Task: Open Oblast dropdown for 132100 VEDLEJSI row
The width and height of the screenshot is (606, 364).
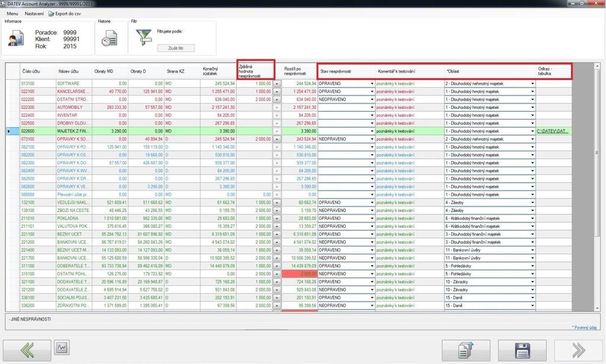Action: 532,202
